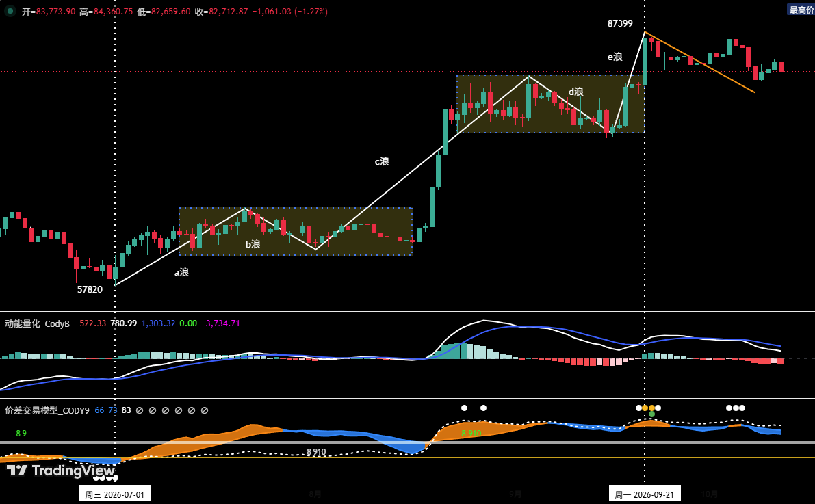The image size is (815, 504).
Task: Click the CODY9 value 73
Action: pos(113,410)
